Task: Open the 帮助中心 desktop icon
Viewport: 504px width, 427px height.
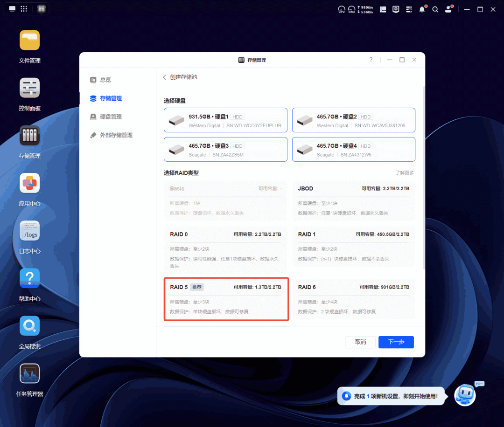Action: [29, 278]
